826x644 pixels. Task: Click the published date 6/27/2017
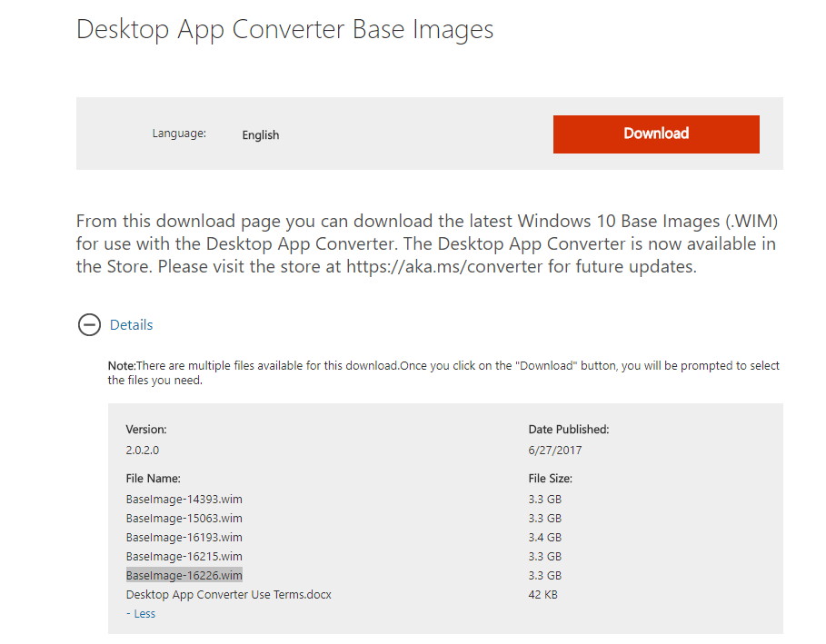tap(554, 451)
